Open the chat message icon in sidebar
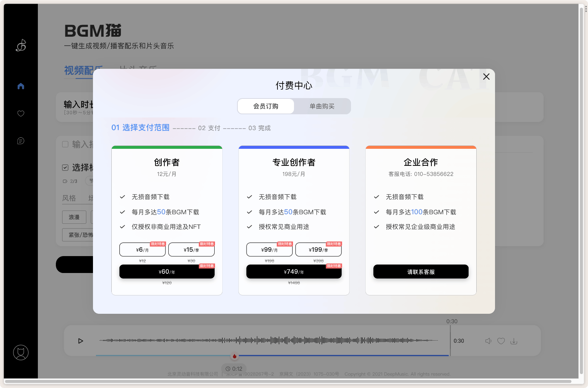 click(21, 141)
